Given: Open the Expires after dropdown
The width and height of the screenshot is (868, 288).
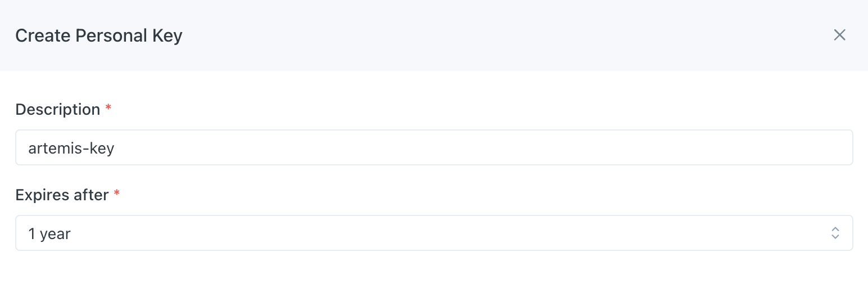Looking at the screenshot, I should 433,233.
